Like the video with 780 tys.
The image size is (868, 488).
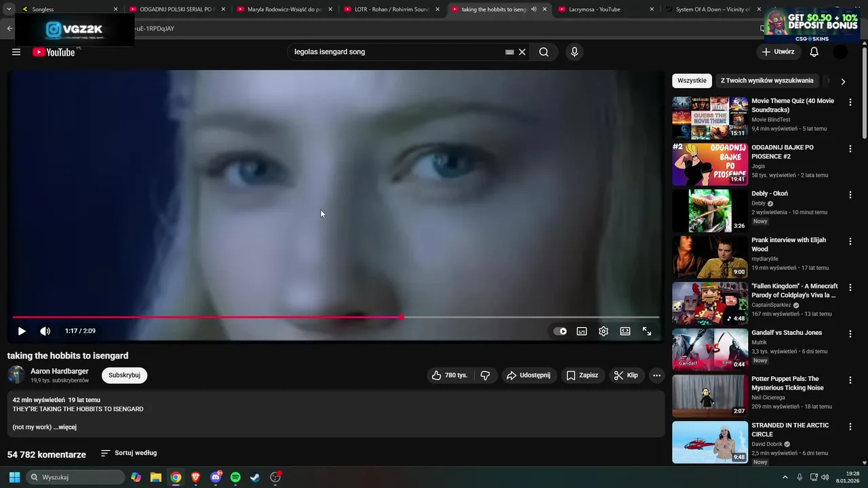[x=450, y=375]
